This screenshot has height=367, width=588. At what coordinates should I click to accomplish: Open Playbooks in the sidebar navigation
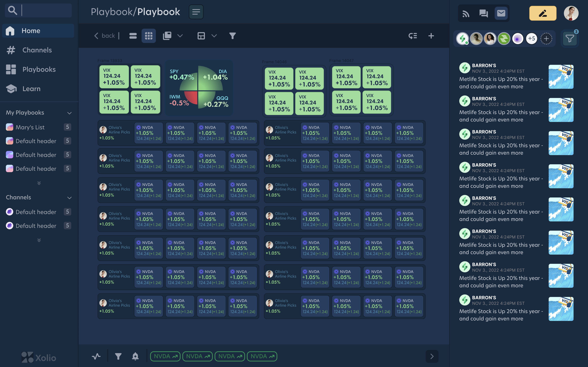coord(39,69)
